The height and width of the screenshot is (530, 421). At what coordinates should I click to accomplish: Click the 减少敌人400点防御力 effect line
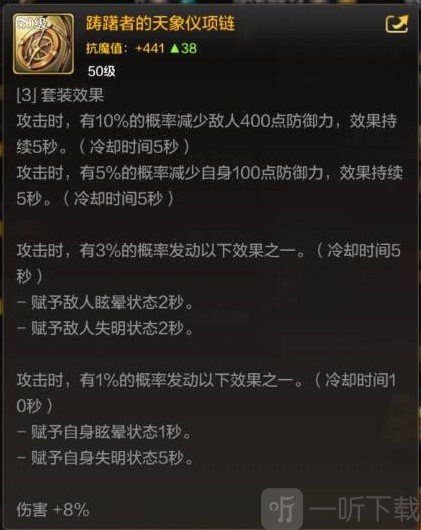tap(207, 134)
